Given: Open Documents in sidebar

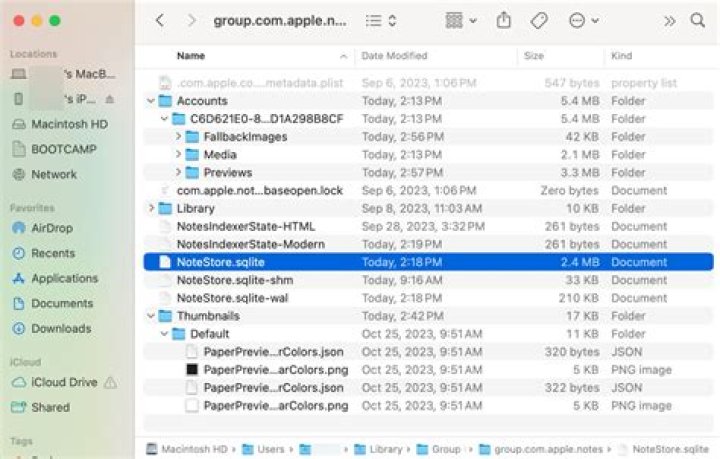Looking at the screenshot, I should pos(52,303).
